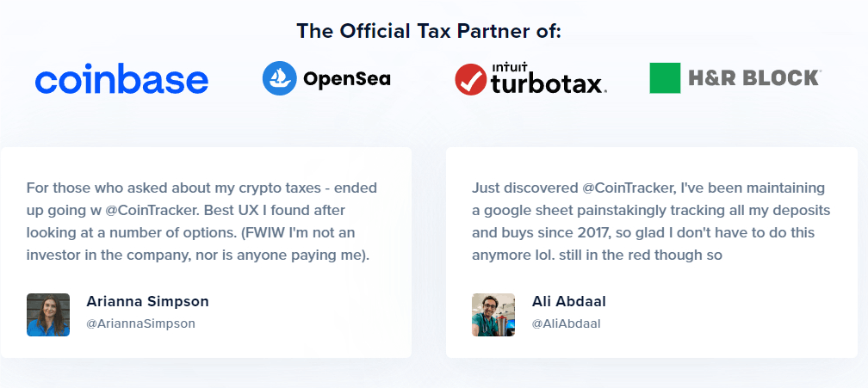Open Arianna Simpson's profile photo
Screen dimensions: 868x388
tap(48, 315)
